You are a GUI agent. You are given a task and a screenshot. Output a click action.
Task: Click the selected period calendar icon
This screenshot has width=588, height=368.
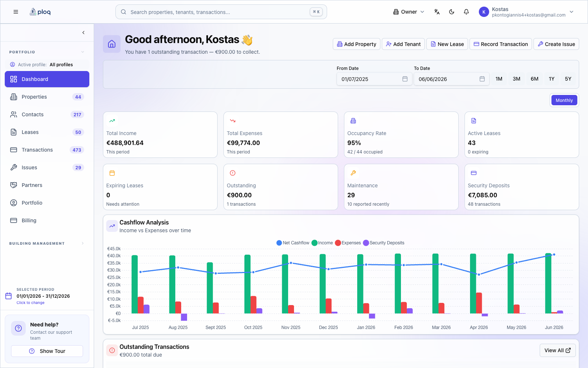point(9,296)
